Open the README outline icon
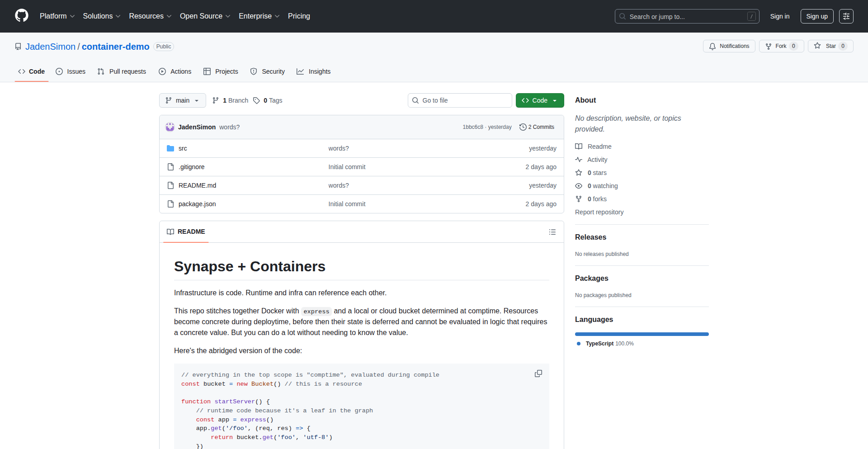Screen dimensions: 868x449 tap(552, 232)
